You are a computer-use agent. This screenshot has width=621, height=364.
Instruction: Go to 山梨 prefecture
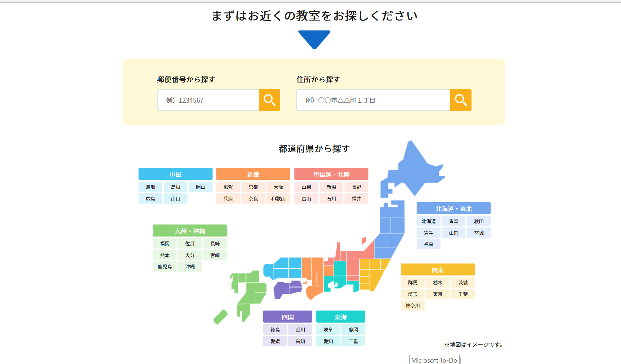coord(306,187)
